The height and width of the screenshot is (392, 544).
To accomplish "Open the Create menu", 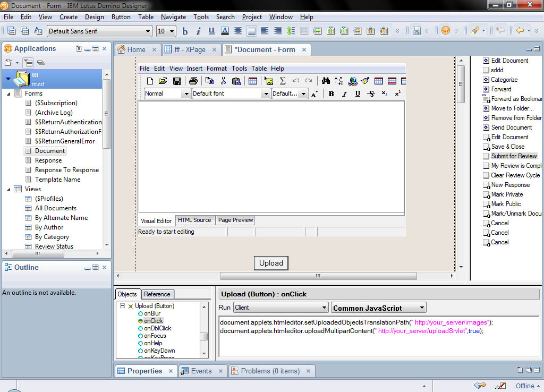I will 69,17.
